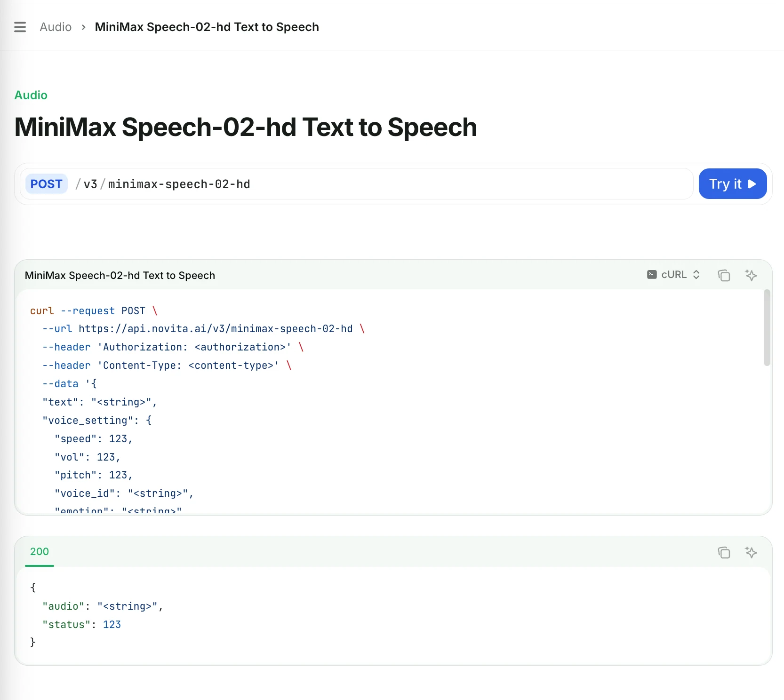Click the code panel title MiniMax Speech-02-hd Text to Speech
The height and width of the screenshot is (700, 784).
click(120, 275)
